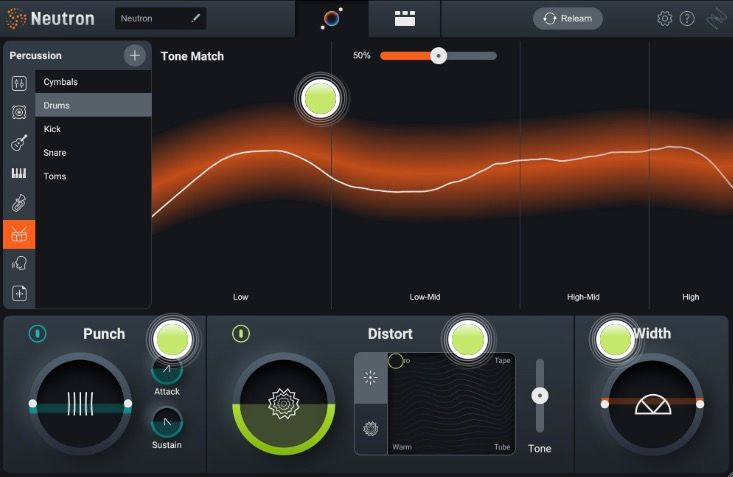
Task: Choose Kick in the Percussion list
Action: [93, 129]
